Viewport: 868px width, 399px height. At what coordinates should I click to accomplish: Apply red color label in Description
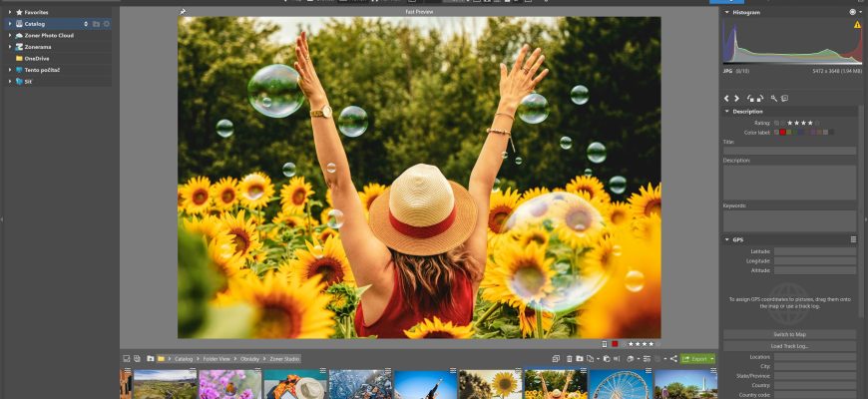point(783,132)
